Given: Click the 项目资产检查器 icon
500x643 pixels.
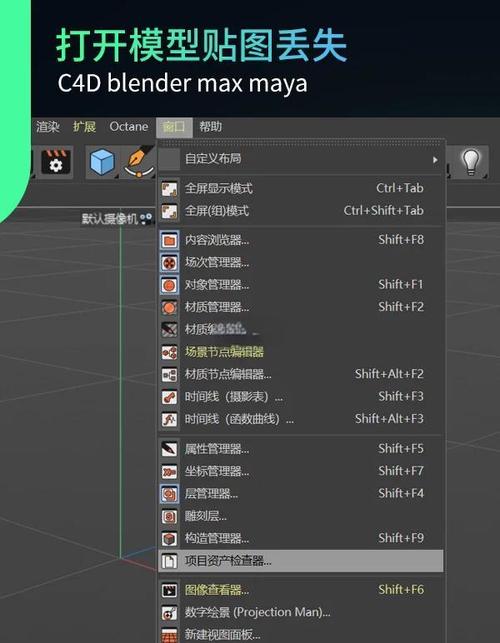Looking at the screenshot, I should pyautogui.click(x=169, y=561).
